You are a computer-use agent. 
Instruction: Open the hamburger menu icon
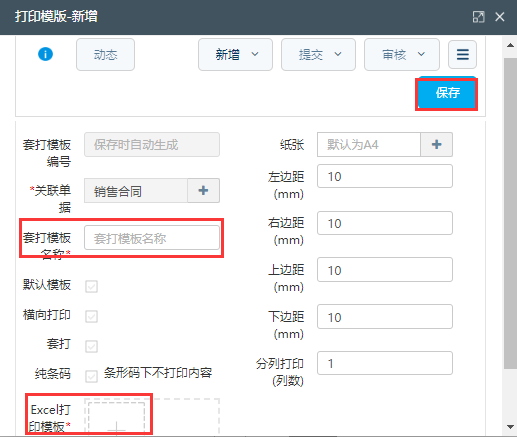pos(462,54)
